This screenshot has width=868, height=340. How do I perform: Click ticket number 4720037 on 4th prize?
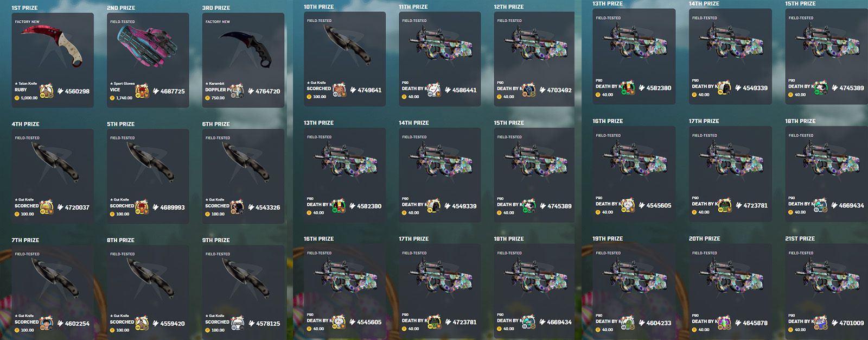[77, 207]
